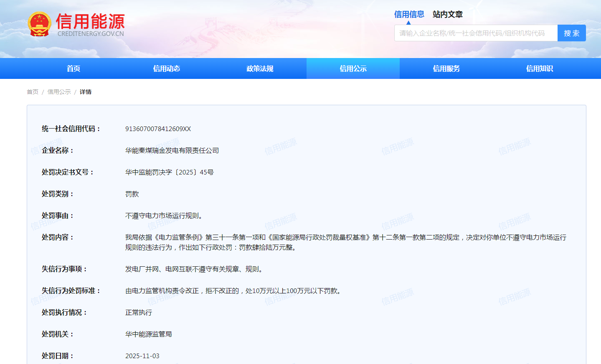The image size is (601, 364).
Task: Click the national emblem logo
Action: [39, 24]
